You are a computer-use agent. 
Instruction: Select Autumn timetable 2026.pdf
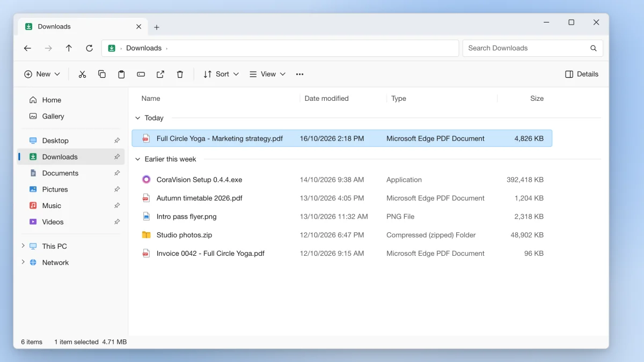coord(342,198)
